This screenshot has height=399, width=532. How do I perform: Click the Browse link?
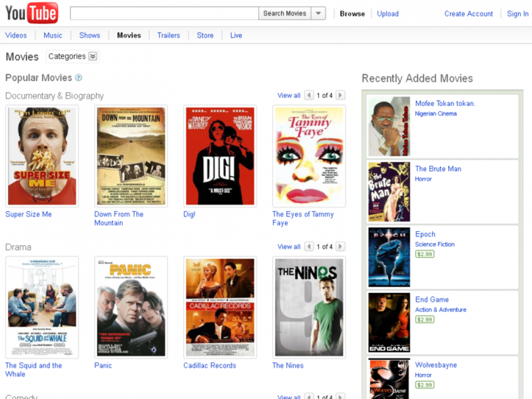352,14
